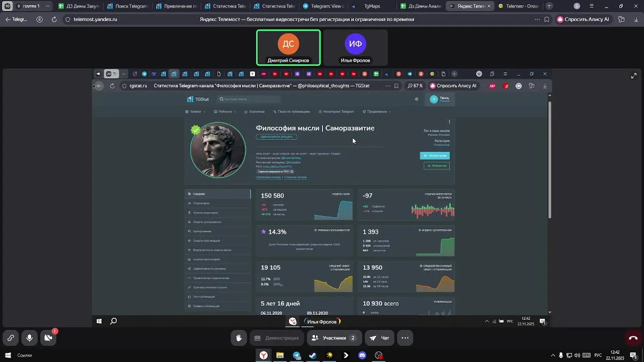Toggle TGStat light/dark theme sun icon

(x=416, y=99)
